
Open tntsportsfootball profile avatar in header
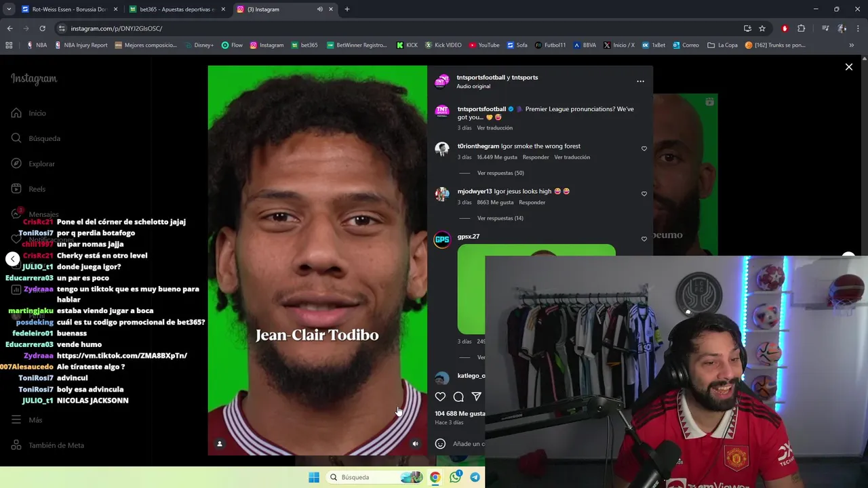pos(442,81)
